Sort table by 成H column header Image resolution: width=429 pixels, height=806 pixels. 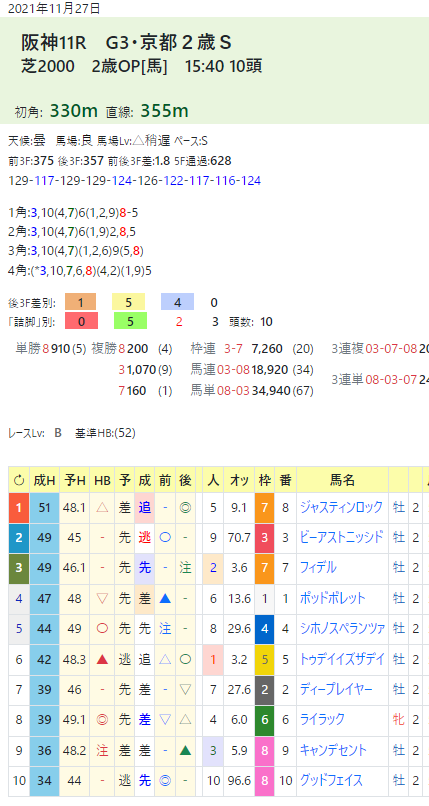pos(44,481)
